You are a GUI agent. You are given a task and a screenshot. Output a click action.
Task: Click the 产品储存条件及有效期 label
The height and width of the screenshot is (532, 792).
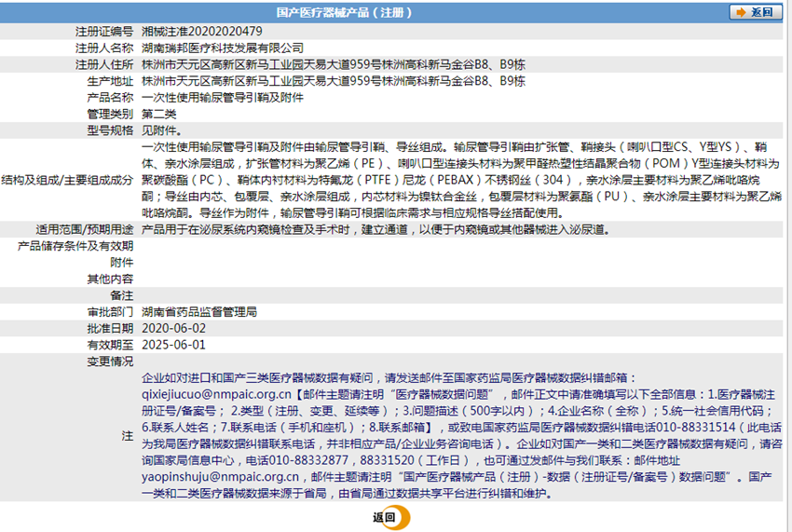[x=75, y=246]
